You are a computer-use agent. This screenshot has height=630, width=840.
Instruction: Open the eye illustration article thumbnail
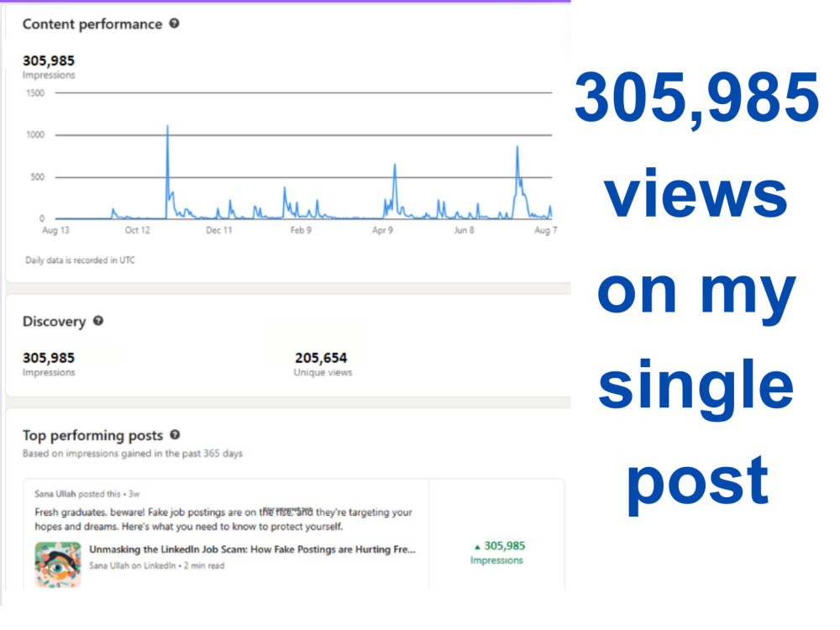click(x=58, y=565)
